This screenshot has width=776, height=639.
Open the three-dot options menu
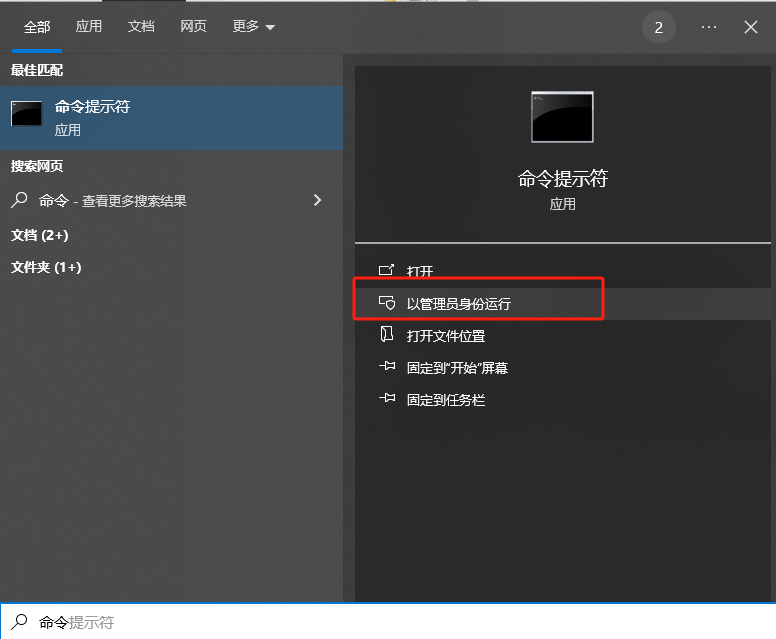(709, 27)
